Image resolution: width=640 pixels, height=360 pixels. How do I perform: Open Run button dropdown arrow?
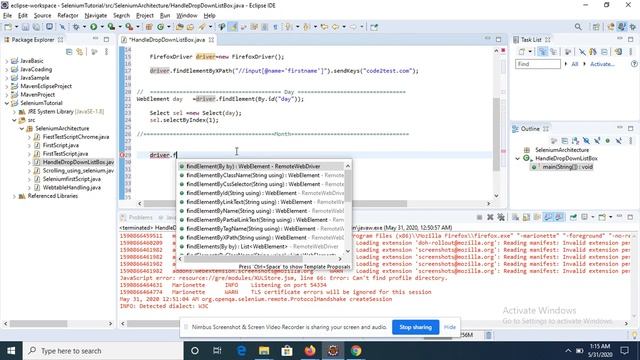(102, 27)
